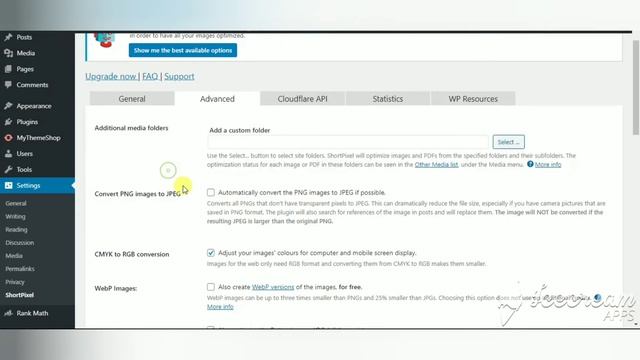640x360 pixels.
Task: Open Posts via its pin icon
Action: click(x=8, y=37)
